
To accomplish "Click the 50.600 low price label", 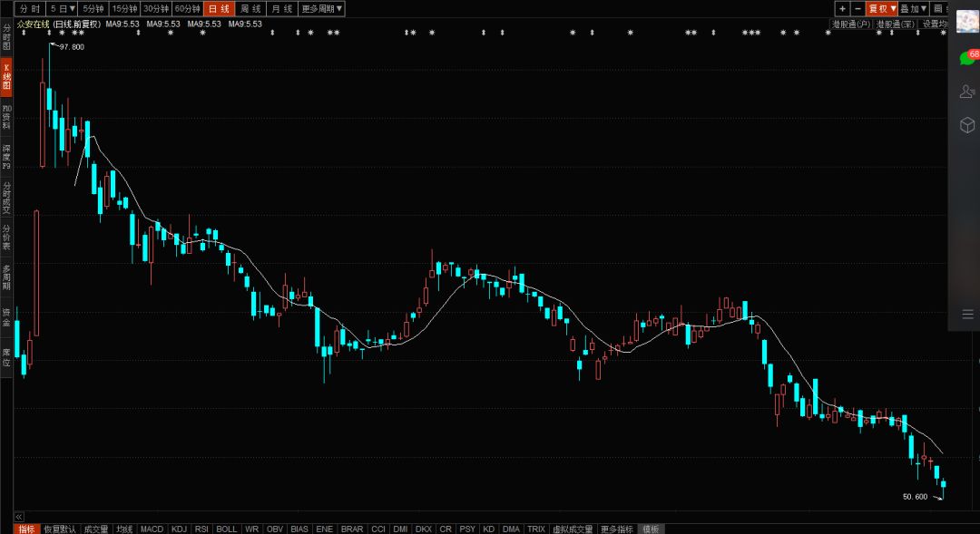I will click(x=915, y=497).
